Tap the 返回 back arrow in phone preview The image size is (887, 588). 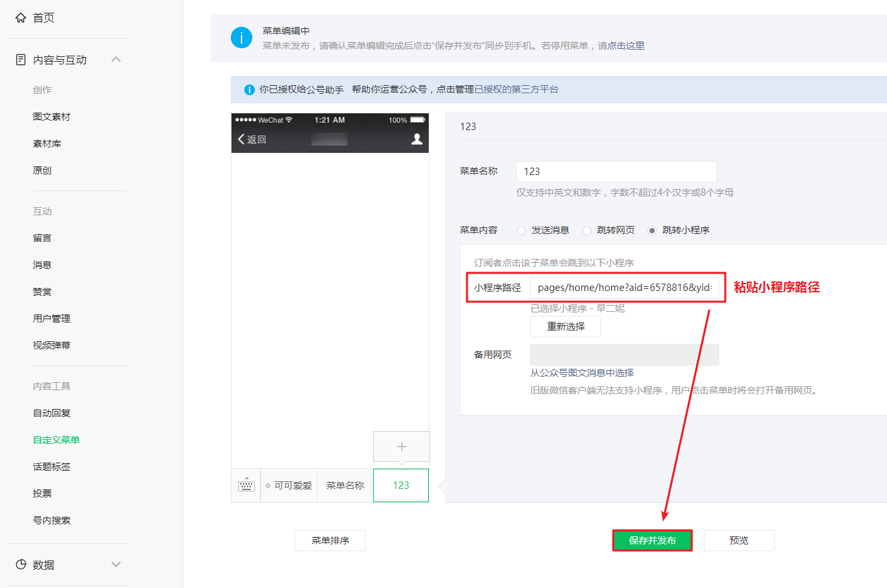pyautogui.click(x=242, y=139)
